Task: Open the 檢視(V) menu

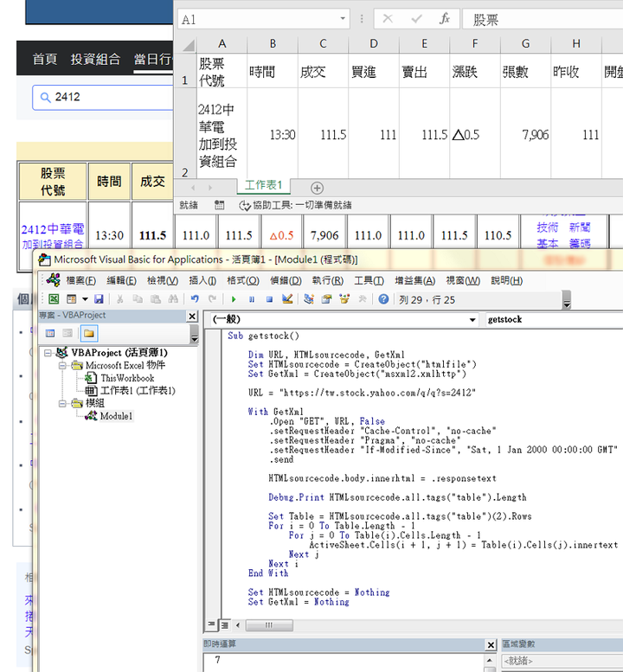Action: click(163, 281)
